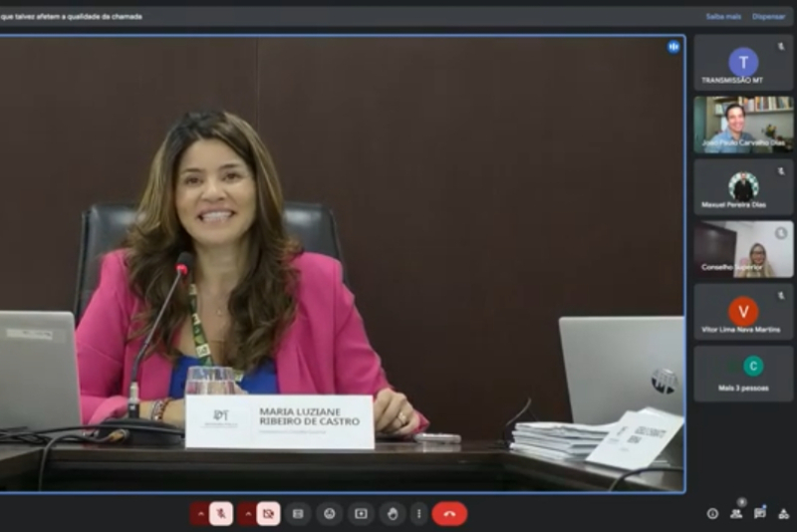The image size is (797, 532).
Task: Select the Conselho Superior video tile
Action: [743, 249]
